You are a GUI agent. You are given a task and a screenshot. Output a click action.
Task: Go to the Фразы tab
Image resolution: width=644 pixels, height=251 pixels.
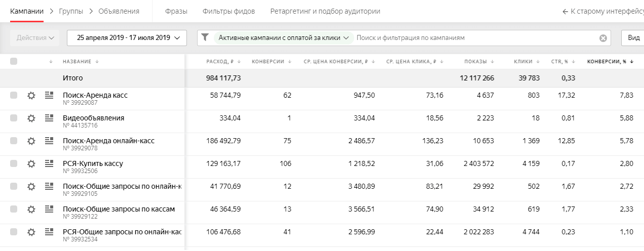click(176, 11)
